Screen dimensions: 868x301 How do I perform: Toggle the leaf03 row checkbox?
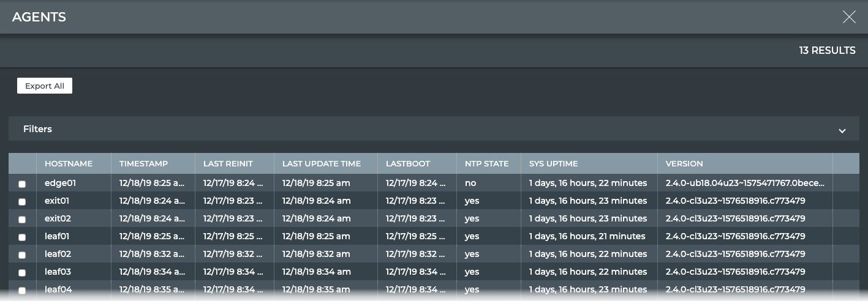[23, 272]
